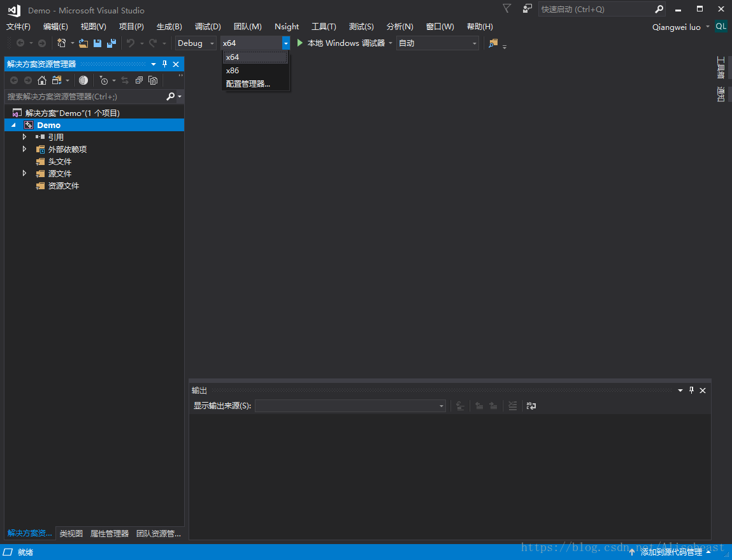The image size is (732, 560).
Task: Click the New Project toolbar icon
Action: point(61,43)
